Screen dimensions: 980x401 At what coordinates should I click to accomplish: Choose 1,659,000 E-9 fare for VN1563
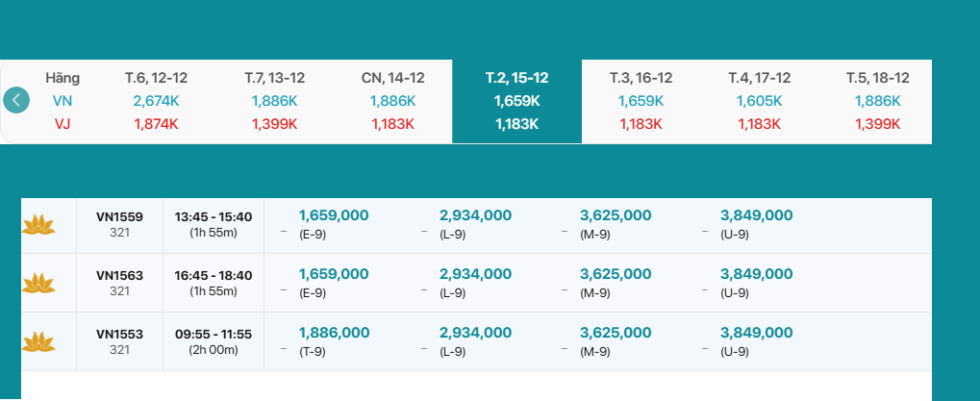[x=333, y=283]
